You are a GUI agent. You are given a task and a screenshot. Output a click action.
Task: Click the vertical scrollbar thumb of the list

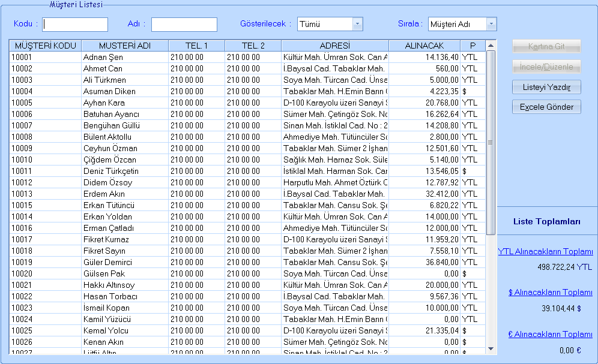491,143
